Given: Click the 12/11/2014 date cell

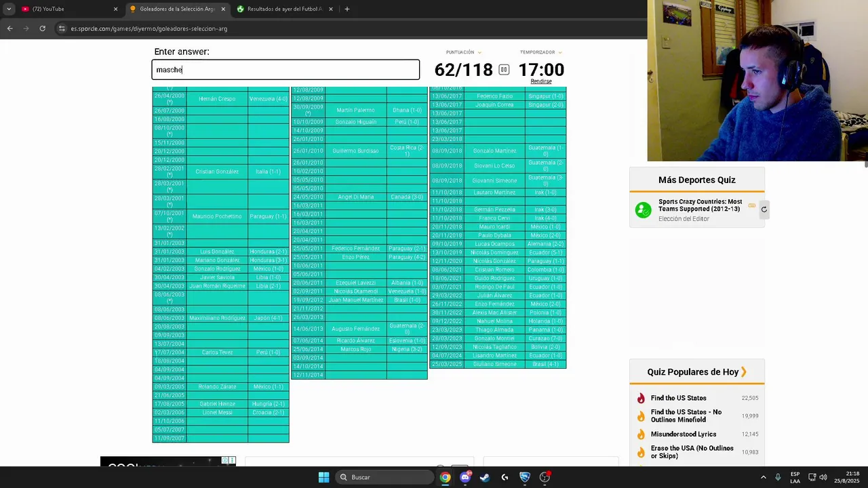Looking at the screenshot, I should pyautogui.click(x=308, y=375).
